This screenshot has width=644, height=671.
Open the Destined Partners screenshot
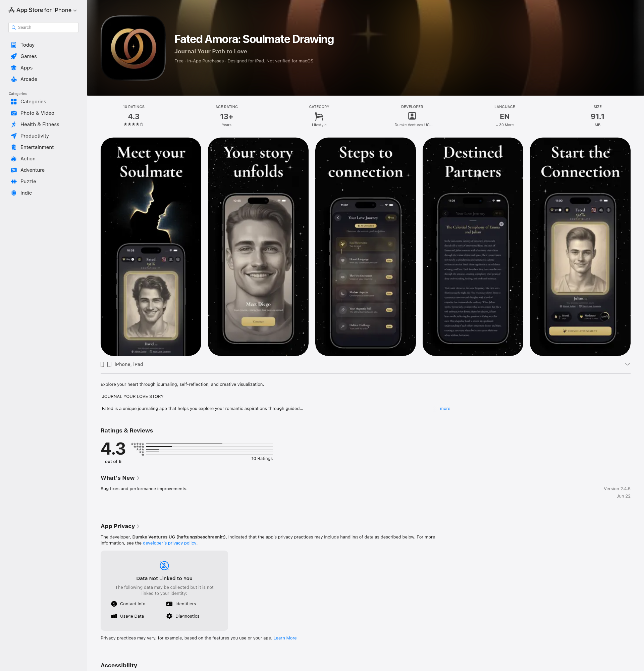tap(473, 247)
